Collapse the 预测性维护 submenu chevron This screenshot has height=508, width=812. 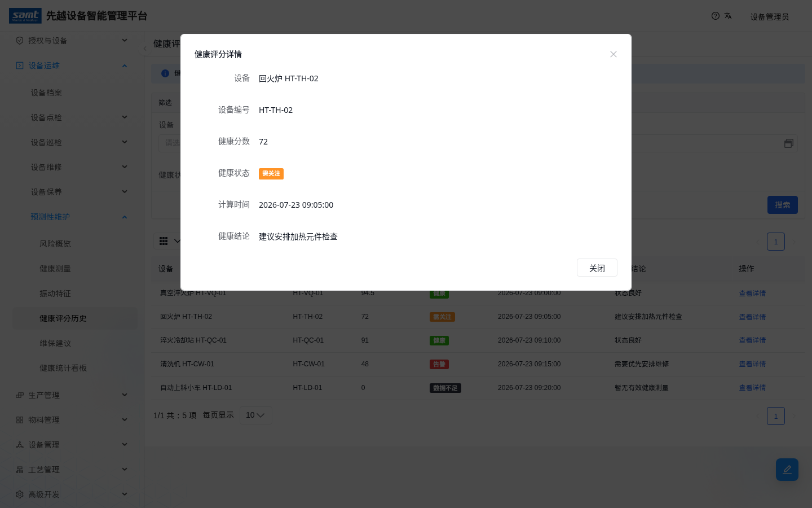point(125,217)
